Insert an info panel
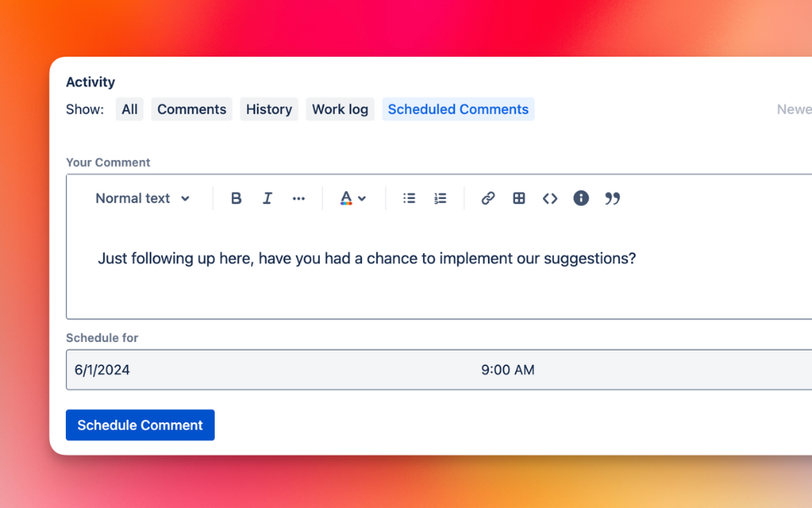Screen dimensions: 812x508 point(581,198)
